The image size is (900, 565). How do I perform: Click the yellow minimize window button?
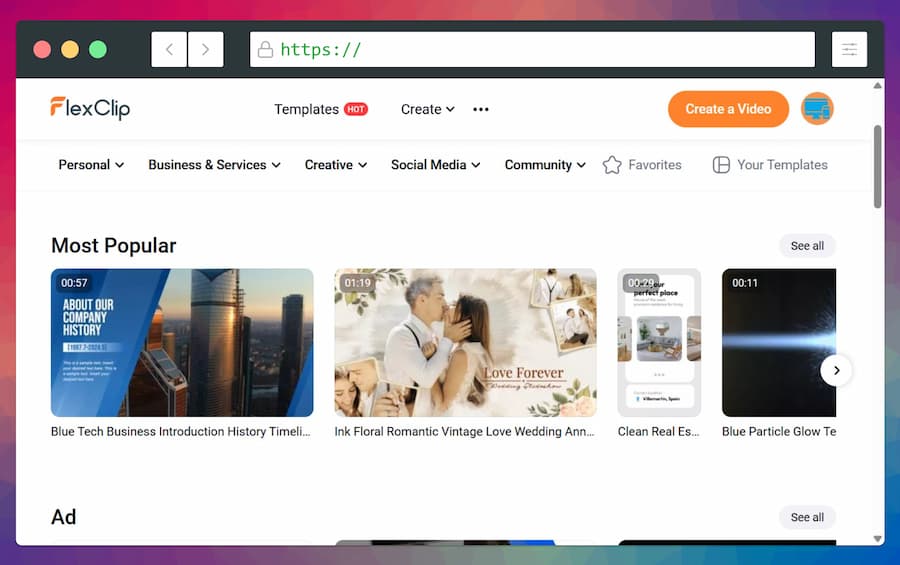pos(70,49)
